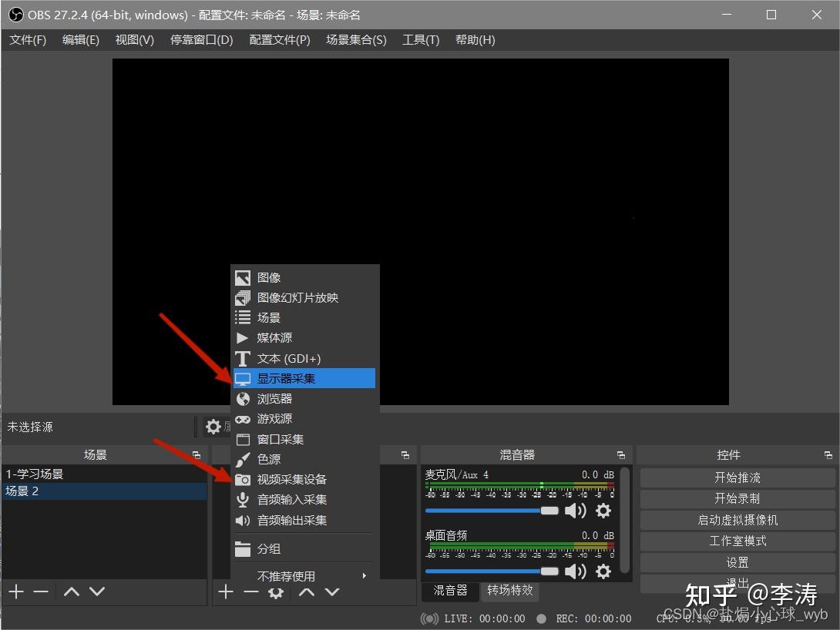Viewport: 840px width, 630px height.
Task: Choose 音频输入采集 audio input capture
Action: [x=304, y=499]
